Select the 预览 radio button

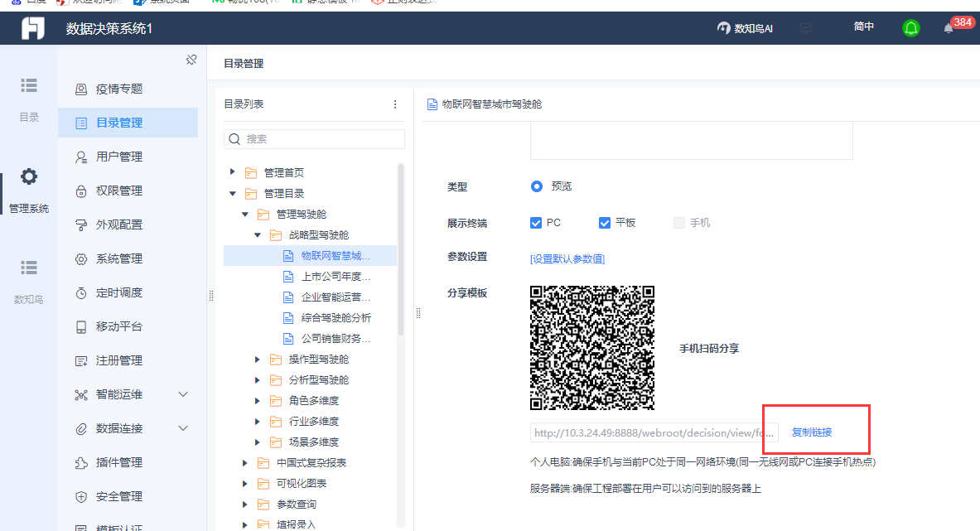[536, 186]
